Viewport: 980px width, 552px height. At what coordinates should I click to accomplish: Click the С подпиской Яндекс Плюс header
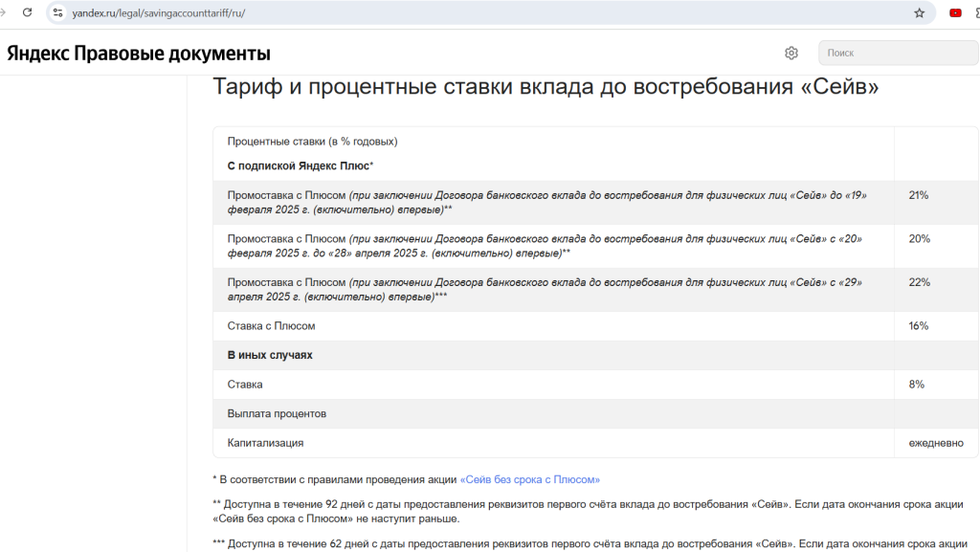(x=300, y=166)
